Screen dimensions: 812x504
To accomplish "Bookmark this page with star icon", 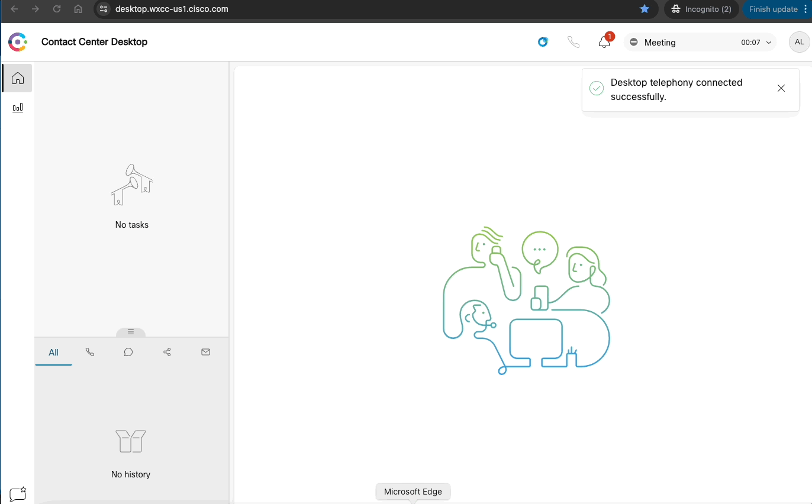I will click(x=645, y=9).
